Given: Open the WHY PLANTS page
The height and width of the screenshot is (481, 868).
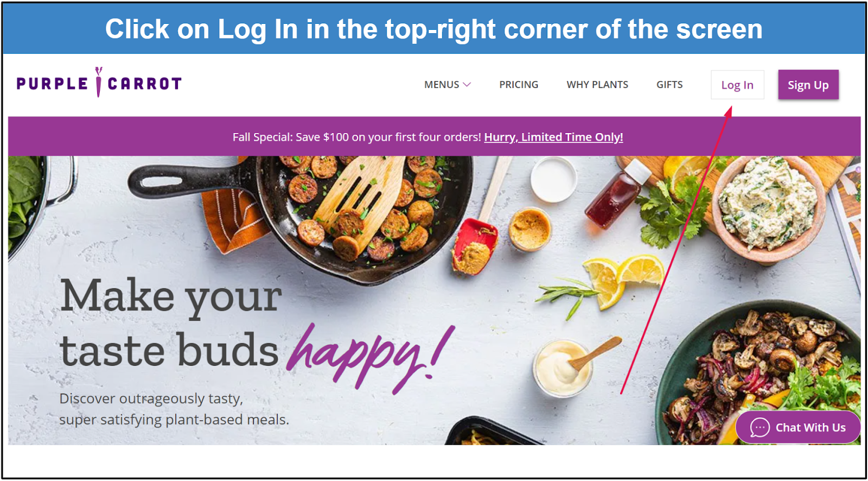Looking at the screenshot, I should click(x=597, y=85).
